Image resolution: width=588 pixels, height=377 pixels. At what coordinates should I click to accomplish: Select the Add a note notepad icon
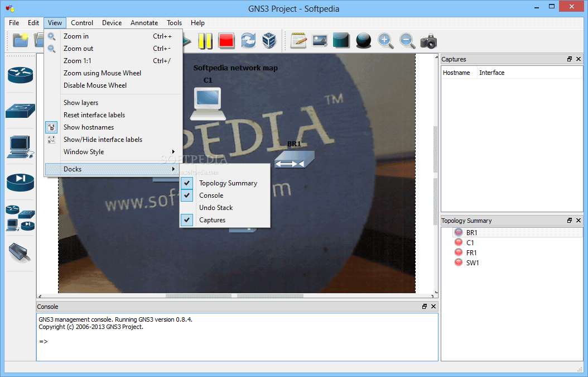point(298,41)
